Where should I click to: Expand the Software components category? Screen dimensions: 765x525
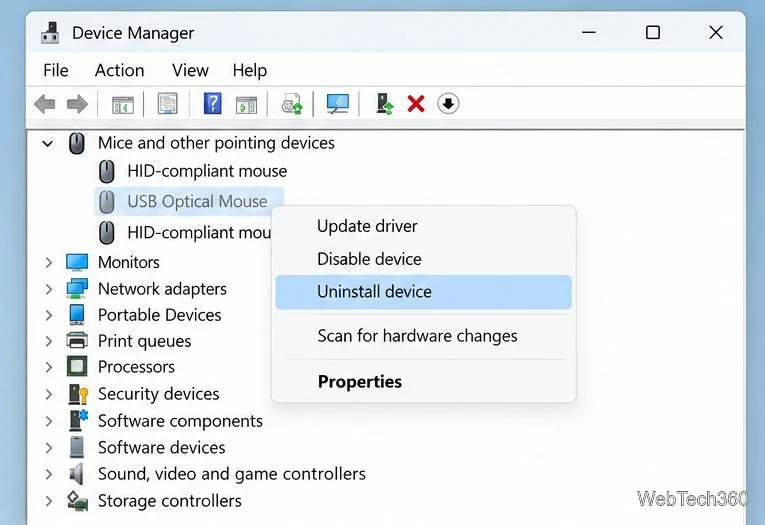[48, 421]
